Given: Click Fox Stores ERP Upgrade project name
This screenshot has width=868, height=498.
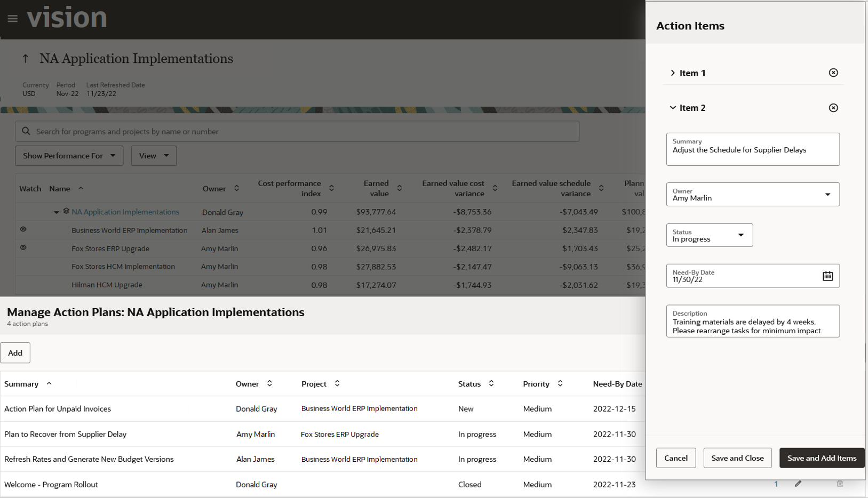Looking at the screenshot, I should click(x=110, y=248).
